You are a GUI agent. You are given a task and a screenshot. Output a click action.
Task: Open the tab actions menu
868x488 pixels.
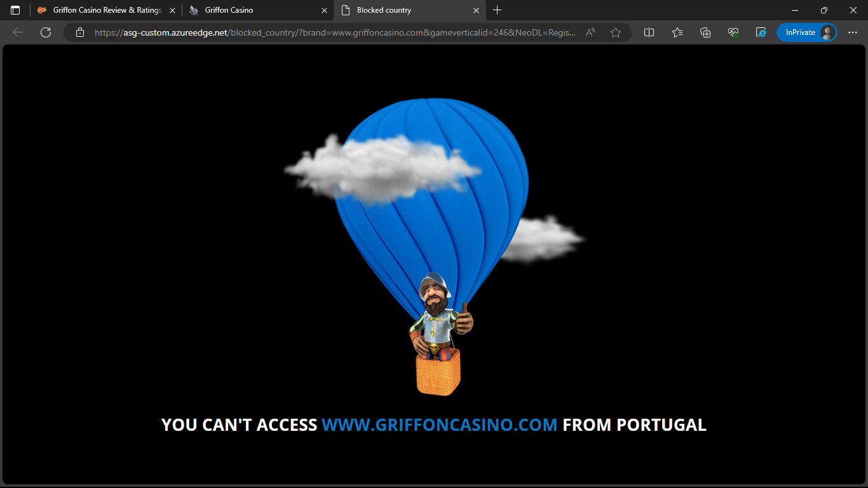15,10
